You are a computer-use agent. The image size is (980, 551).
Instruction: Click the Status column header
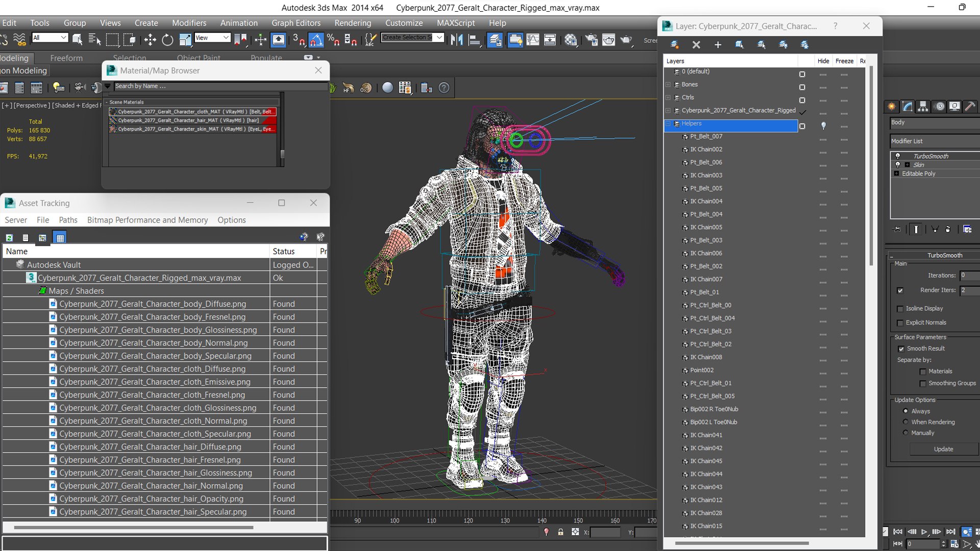click(x=293, y=252)
